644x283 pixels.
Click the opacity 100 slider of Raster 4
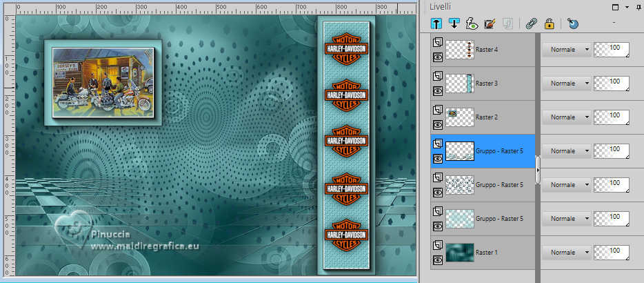coord(612,50)
